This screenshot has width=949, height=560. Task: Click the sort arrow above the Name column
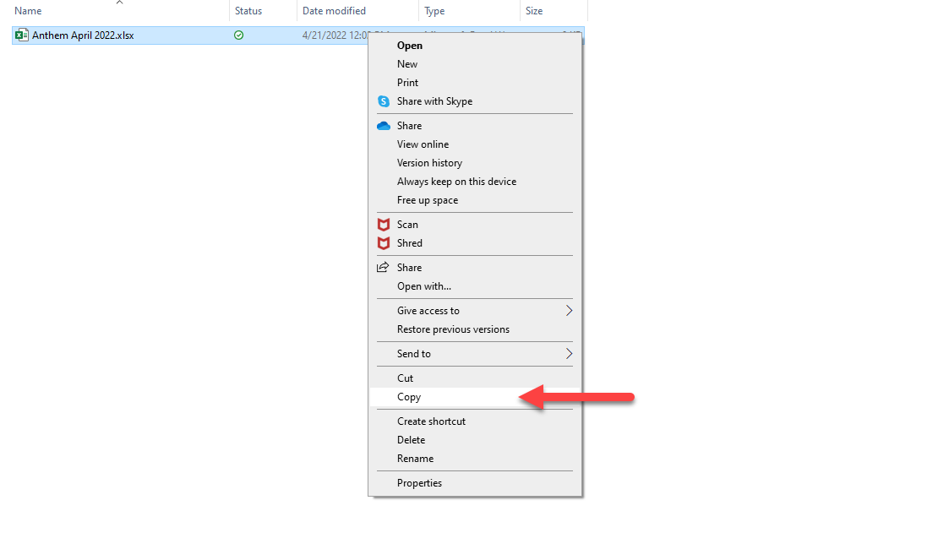coord(119,3)
